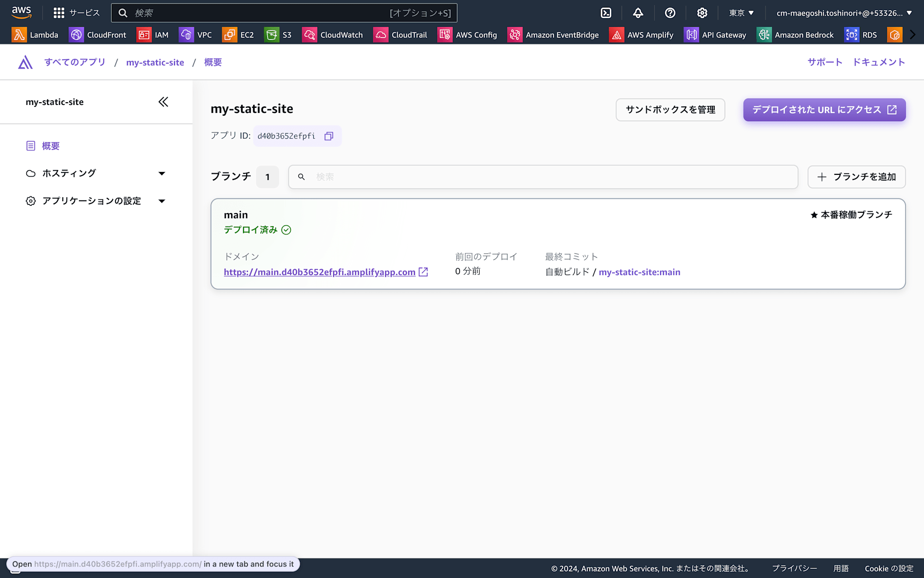Open the EC2 shortcut

[238, 35]
